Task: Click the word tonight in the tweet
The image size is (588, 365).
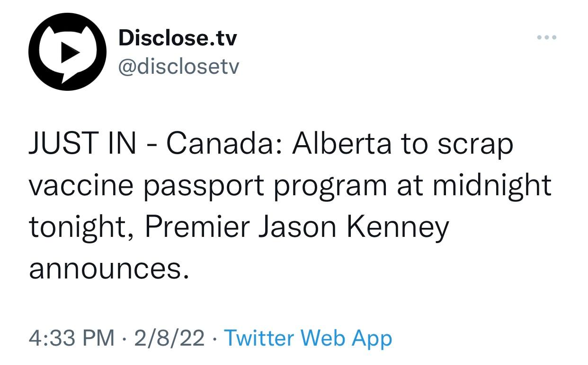Action: (x=80, y=227)
